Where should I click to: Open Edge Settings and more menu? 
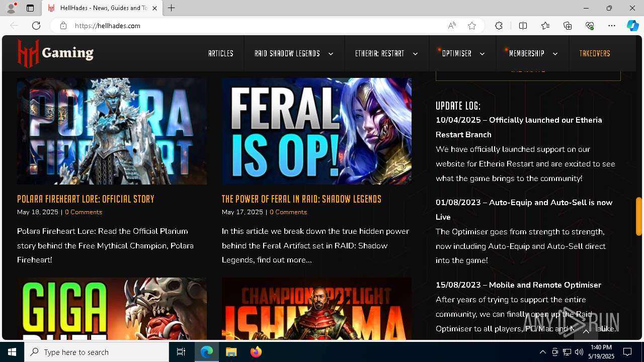612,26
